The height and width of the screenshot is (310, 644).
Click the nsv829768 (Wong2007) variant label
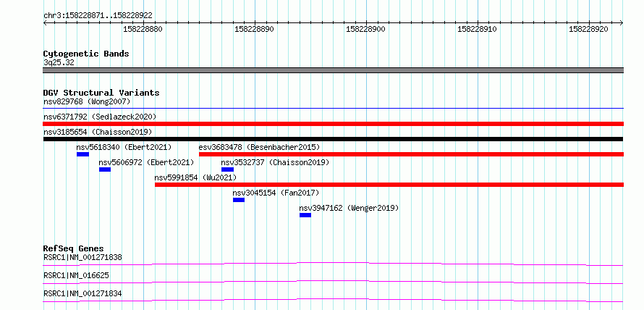pyautogui.click(x=87, y=101)
